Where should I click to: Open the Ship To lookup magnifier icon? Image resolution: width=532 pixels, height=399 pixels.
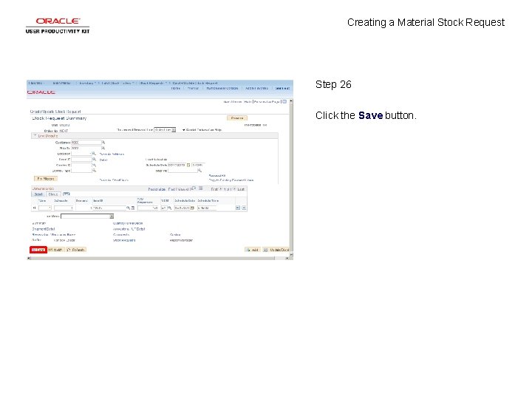click(x=103, y=149)
